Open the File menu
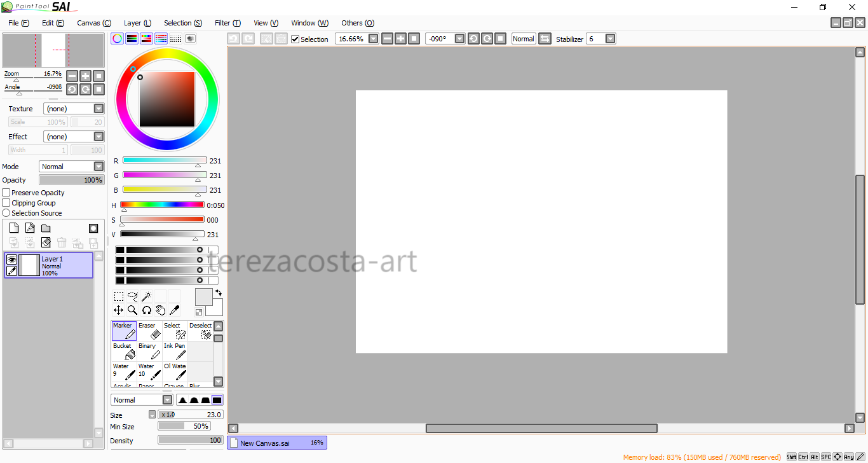 coord(18,23)
